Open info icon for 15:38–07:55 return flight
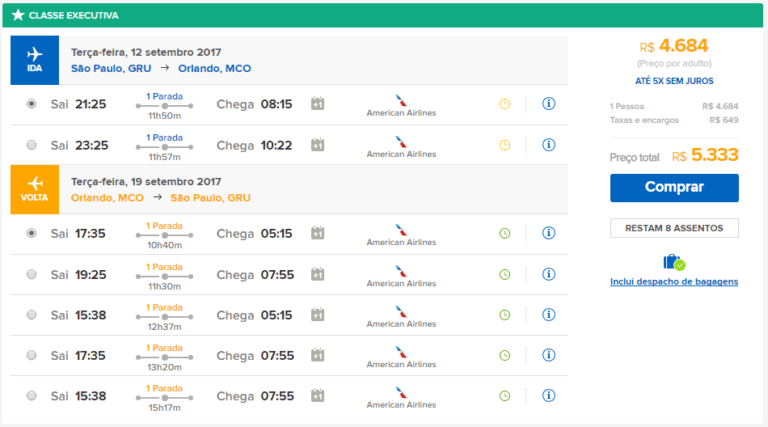Screen dimensions: 768x427 pos(548,395)
